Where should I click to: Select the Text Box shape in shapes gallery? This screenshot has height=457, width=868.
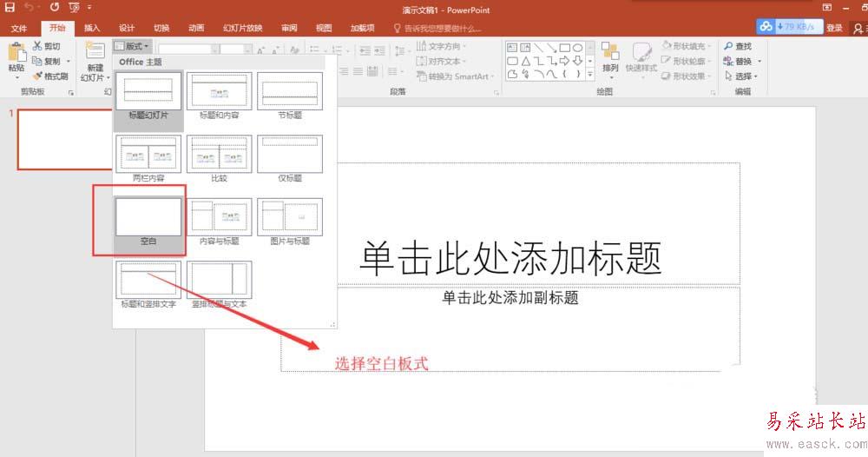pyautogui.click(x=512, y=48)
